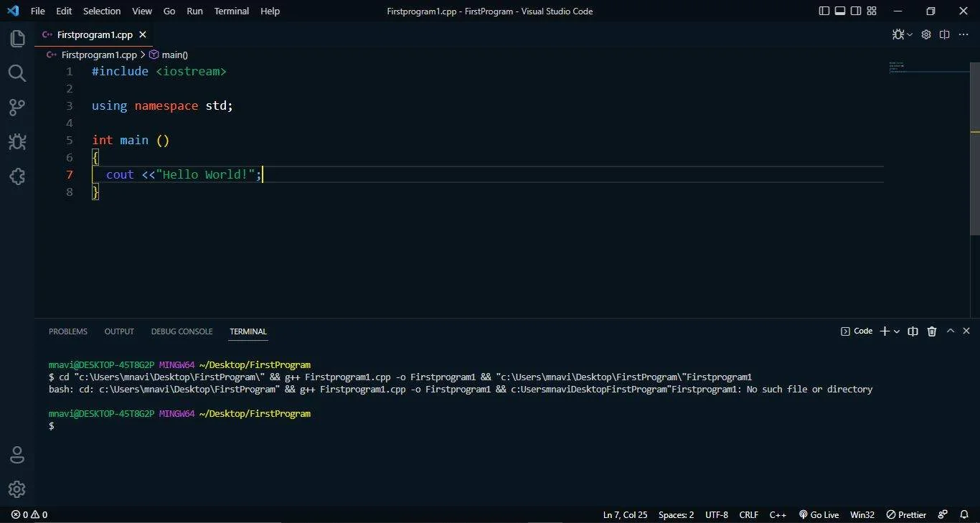The image size is (980, 523).
Task: Open the Manage gear in activity bar
Action: (x=17, y=489)
